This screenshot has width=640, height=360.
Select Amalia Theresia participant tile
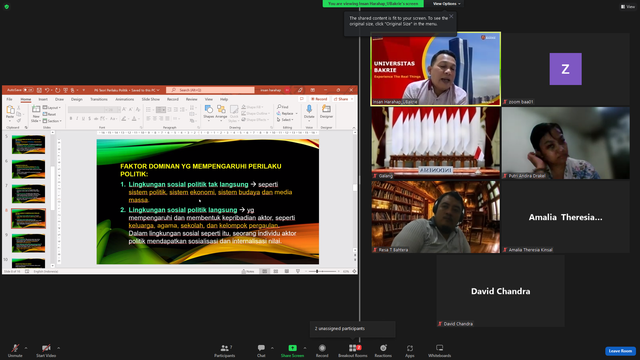(565, 217)
